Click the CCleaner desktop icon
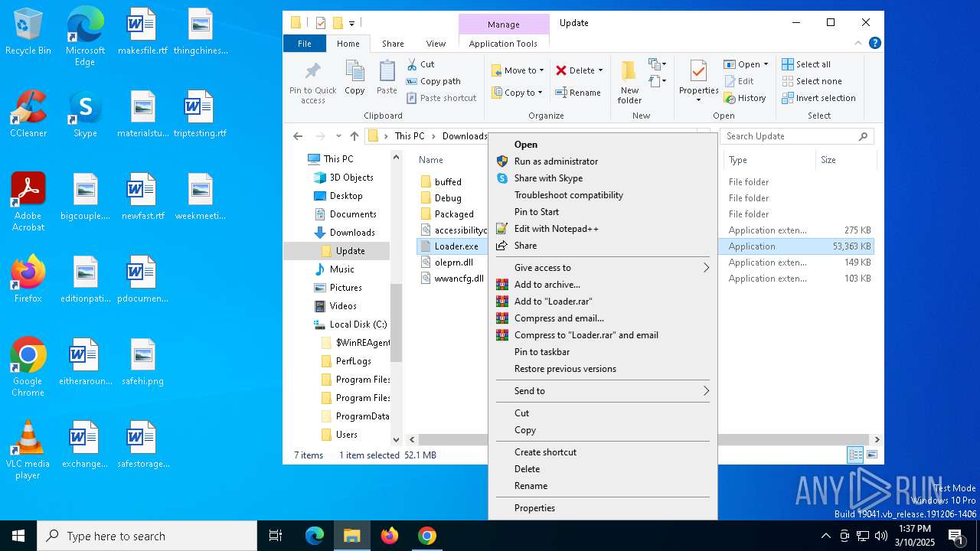The height and width of the screenshot is (551, 980). pyautogui.click(x=28, y=114)
